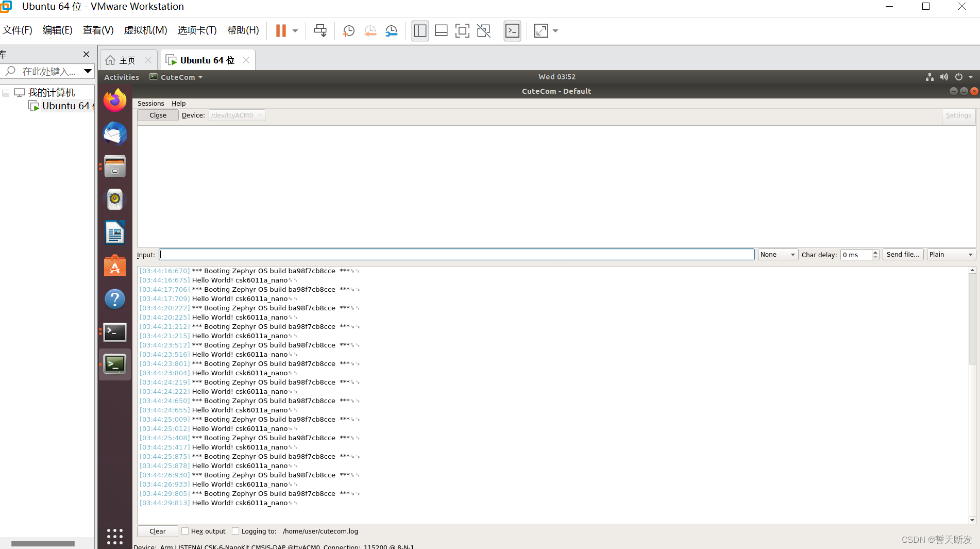Collapse the 我的计算机 tree node

click(6, 93)
